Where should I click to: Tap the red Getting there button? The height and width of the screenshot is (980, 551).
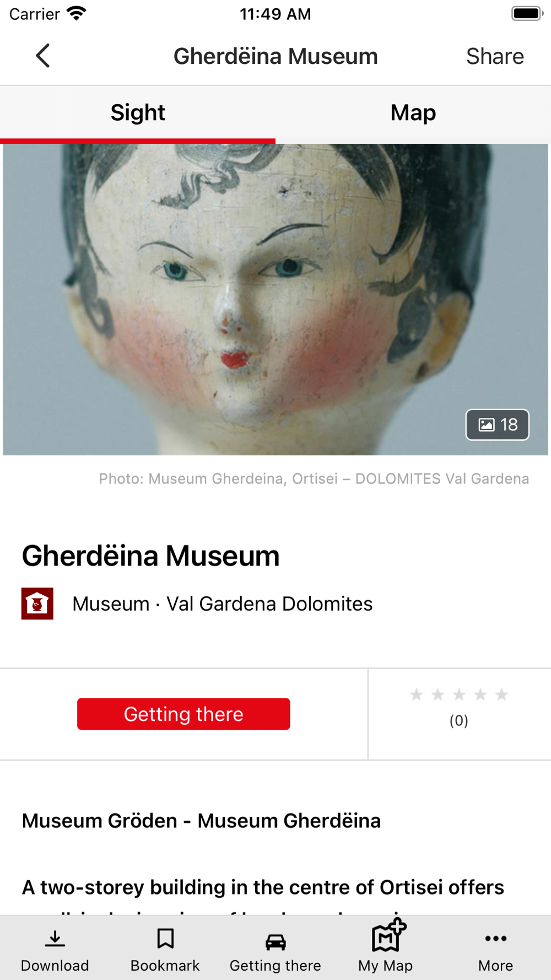183,714
